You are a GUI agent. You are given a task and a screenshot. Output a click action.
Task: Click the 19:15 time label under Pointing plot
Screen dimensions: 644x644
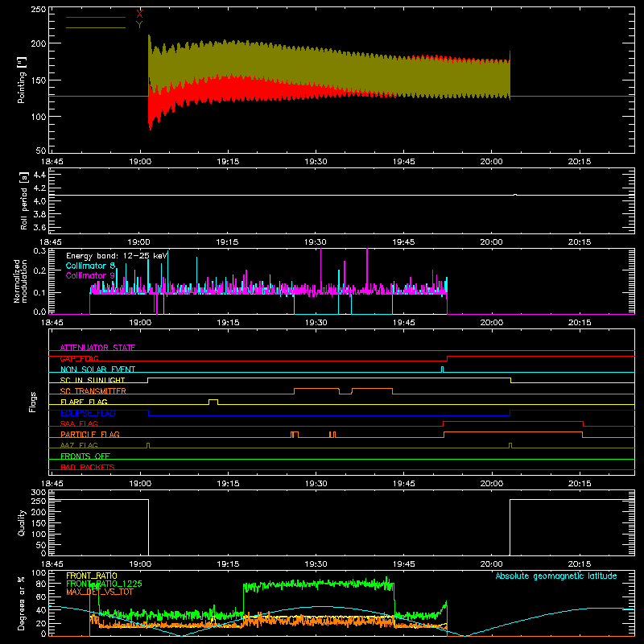(x=228, y=162)
